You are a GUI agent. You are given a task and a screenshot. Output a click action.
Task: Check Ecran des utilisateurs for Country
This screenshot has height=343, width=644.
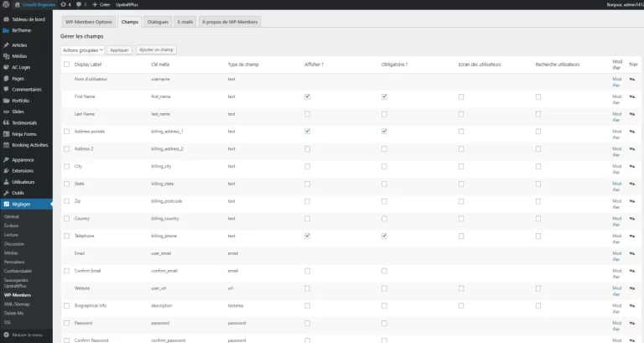point(461,219)
